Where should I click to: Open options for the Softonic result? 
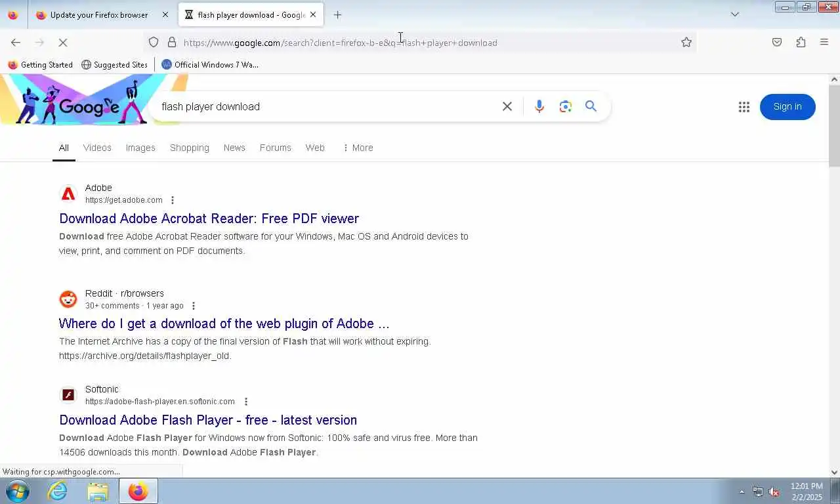click(246, 402)
